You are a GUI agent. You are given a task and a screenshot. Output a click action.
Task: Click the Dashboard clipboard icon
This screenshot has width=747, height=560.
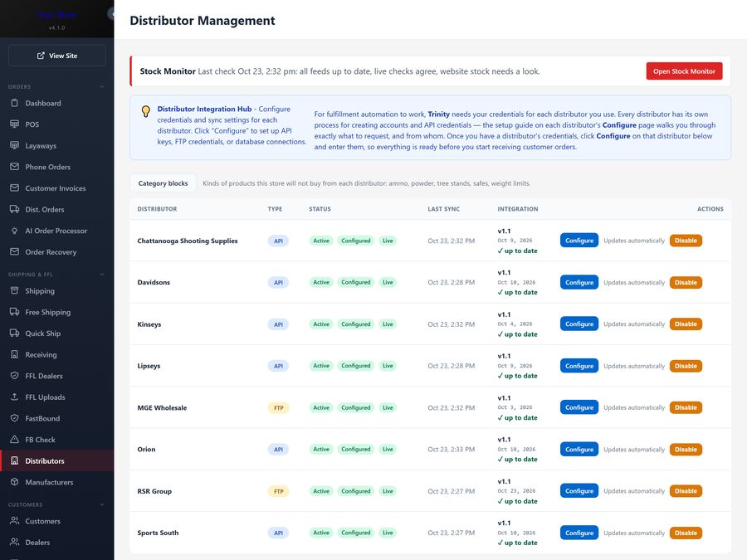[x=14, y=103]
